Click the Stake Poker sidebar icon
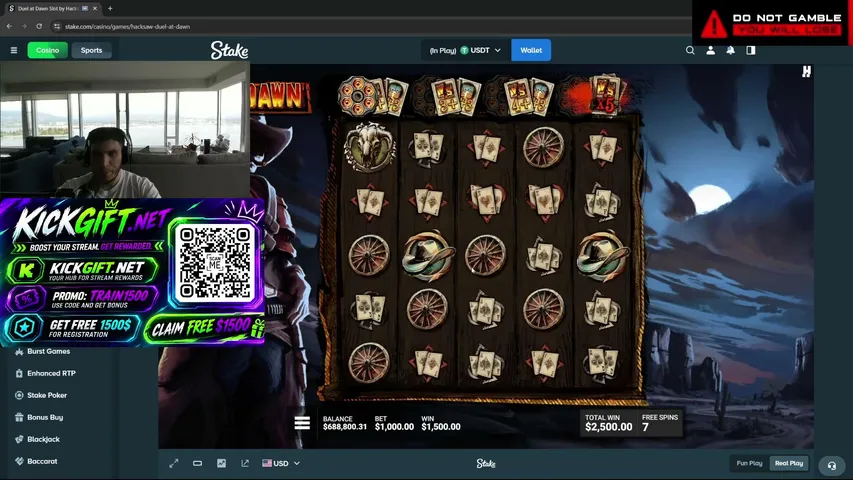 point(19,395)
